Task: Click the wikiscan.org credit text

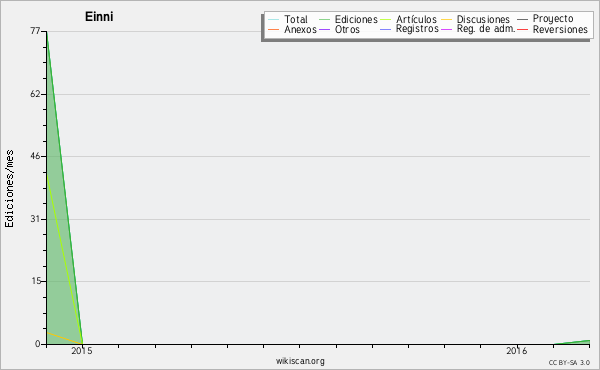Action: click(300, 361)
